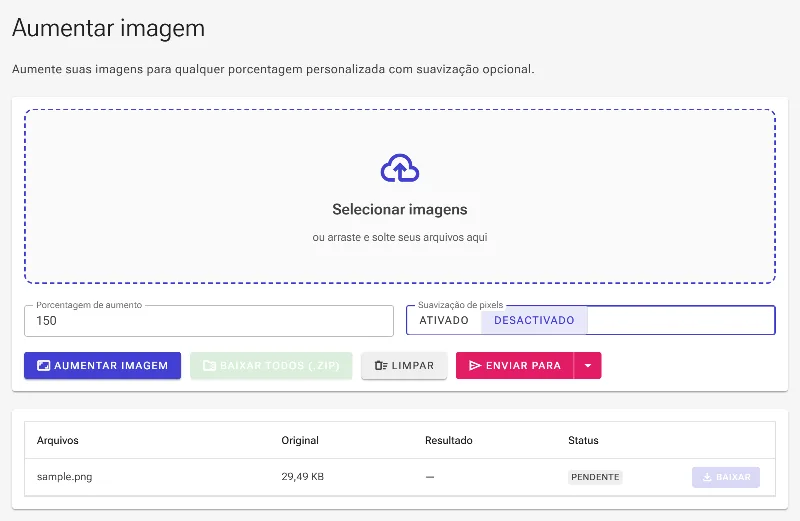Click the BAIXAR TODOS (.ZIP) button
Image resolution: width=800 pixels, height=521 pixels.
pyautogui.click(x=271, y=365)
